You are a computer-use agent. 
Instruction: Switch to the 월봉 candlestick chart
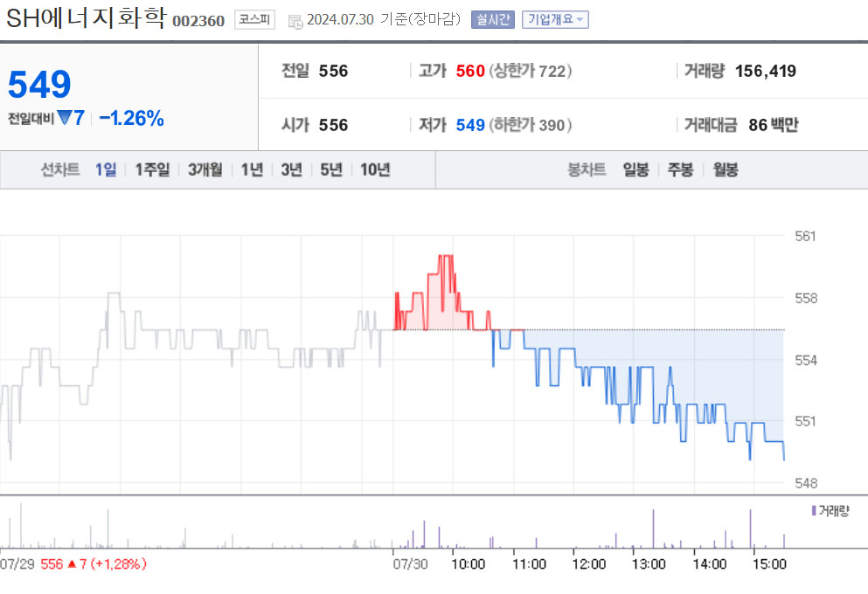tap(726, 169)
